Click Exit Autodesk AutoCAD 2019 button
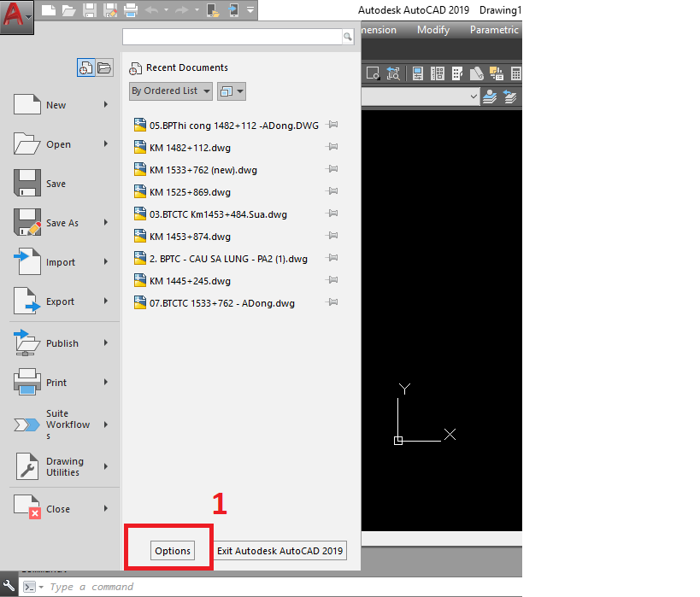700x597 pixels. click(279, 551)
